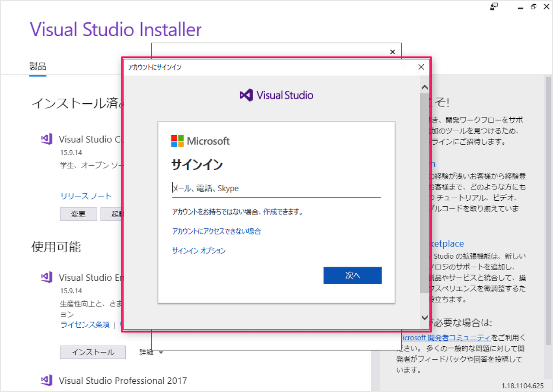
Task: Close the Visual Studio Installer window
Action: [x=546, y=6]
